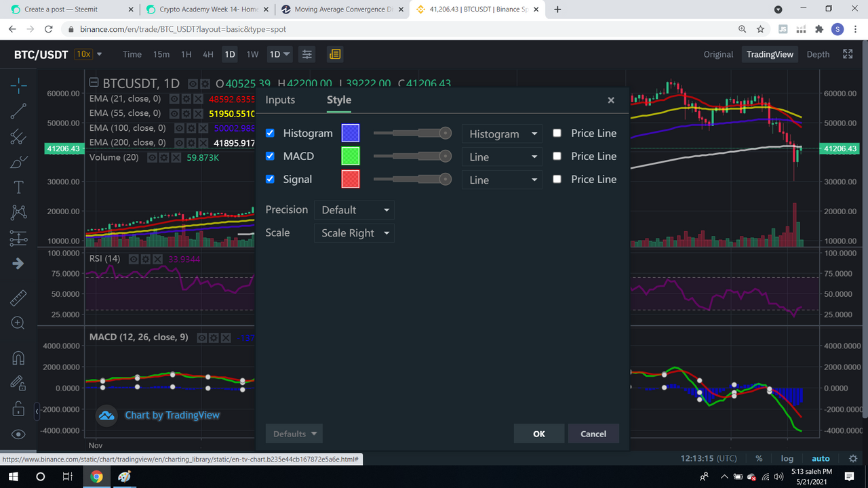Image resolution: width=868 pixels, height=488 pixels.
Task: Open settings for EMA 100 indicator
Action: (x=191, y=128)
